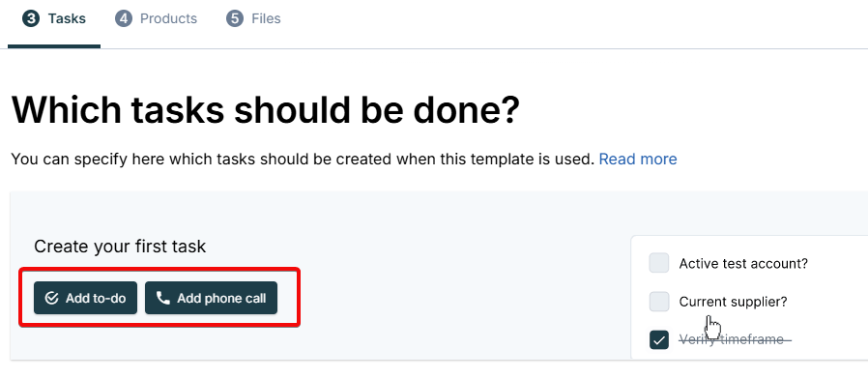Select the Tasks tab label

[x=67, y=18]
